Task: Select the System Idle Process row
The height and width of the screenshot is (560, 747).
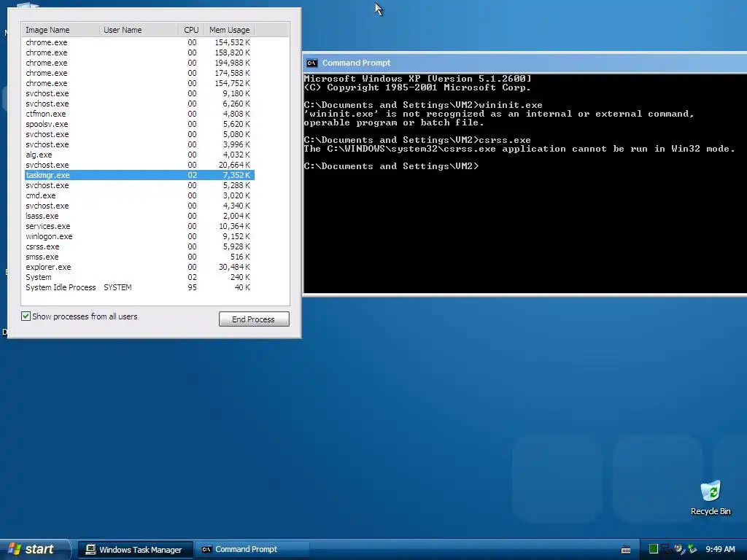Action: [x=139, y=287]
